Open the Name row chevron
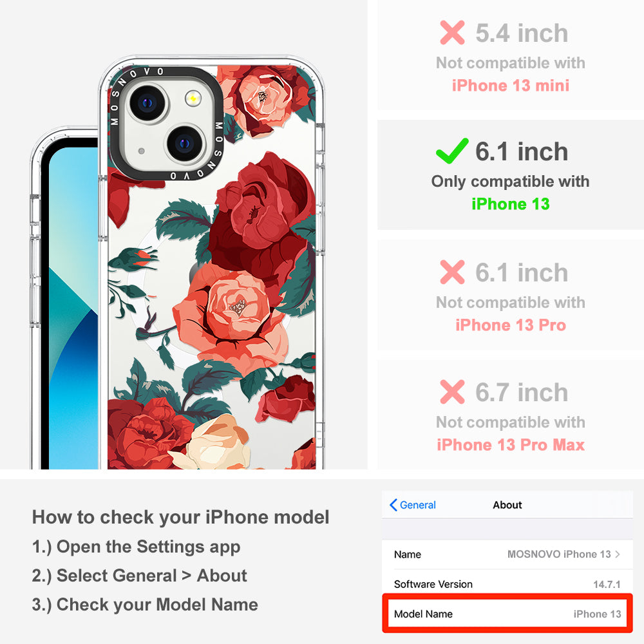The height and width of the screenshot is (644, 644). 618,554
